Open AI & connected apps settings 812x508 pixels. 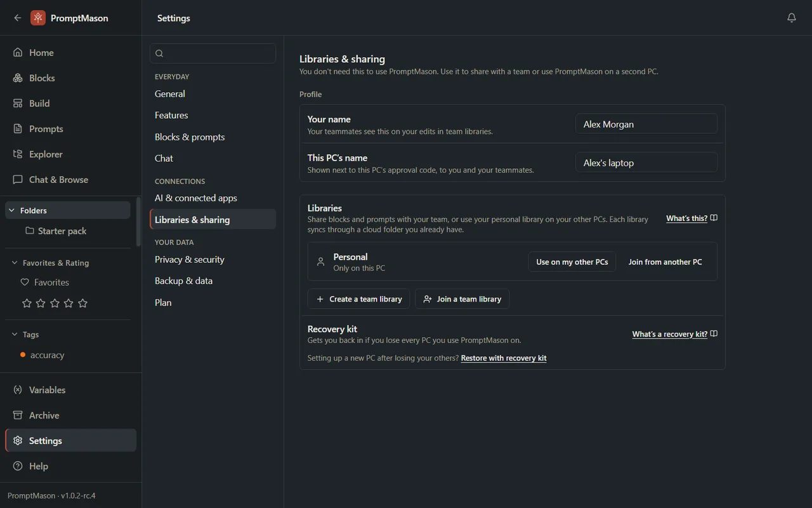point(213,198)
